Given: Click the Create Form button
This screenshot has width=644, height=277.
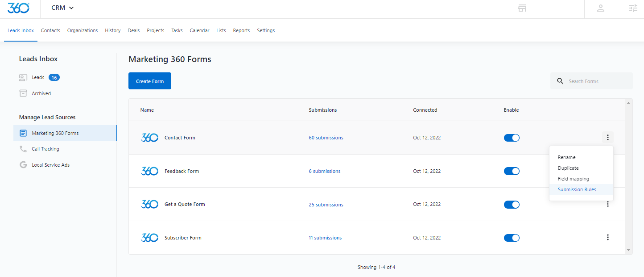Looking at the screenshot, I should click(150, 81).
